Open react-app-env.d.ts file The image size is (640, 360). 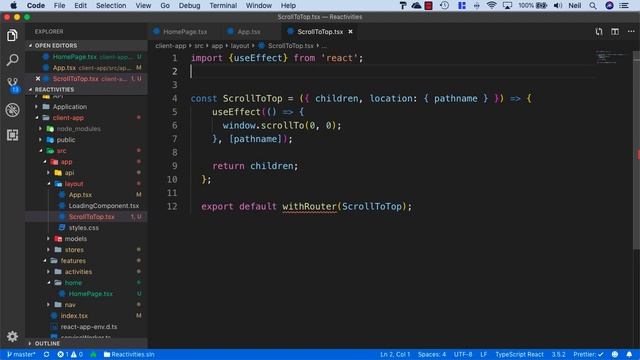click(89, 327)
